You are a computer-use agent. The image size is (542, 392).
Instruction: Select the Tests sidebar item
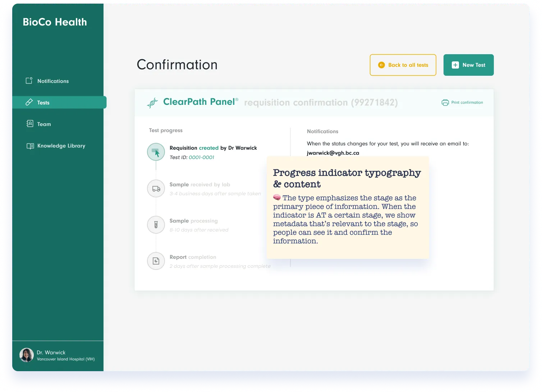tap(59, 102)
